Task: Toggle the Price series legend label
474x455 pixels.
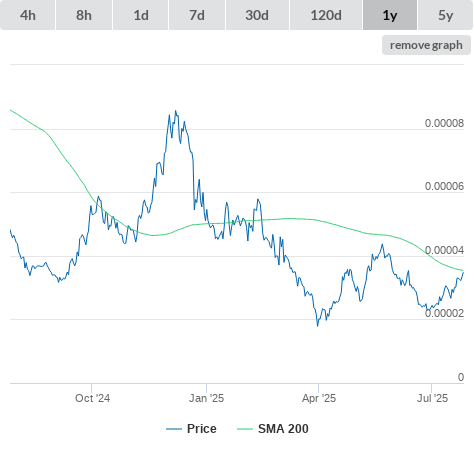Action: [x=202, y=429]
